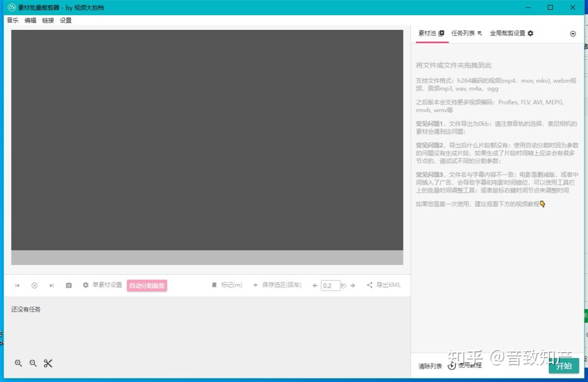Screen dimensions: 588x382
Task: Increase time step with right arrow
Action: pyautogui.click(x=353, y=286)
